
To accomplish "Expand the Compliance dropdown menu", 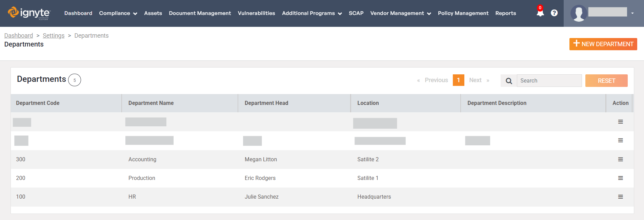I will 118,13.
